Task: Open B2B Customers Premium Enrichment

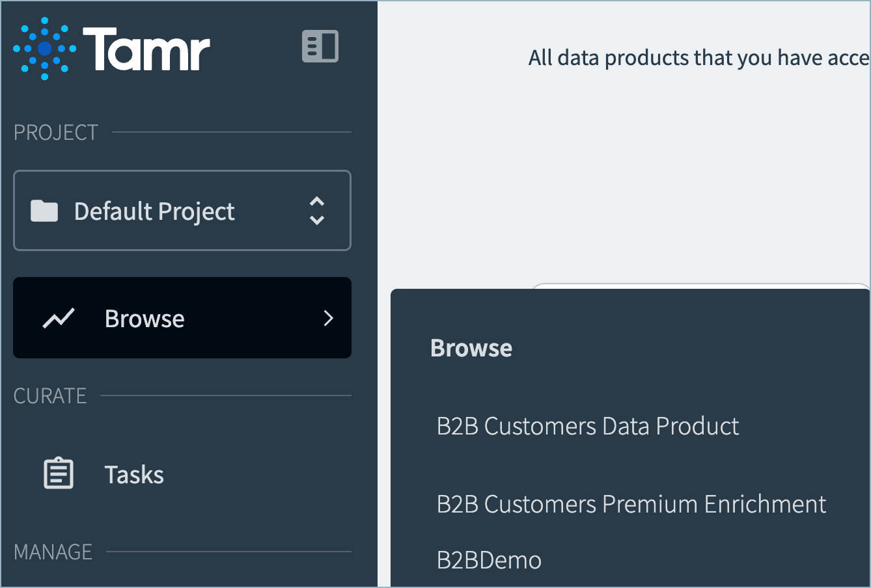Action: pos(631,504)
